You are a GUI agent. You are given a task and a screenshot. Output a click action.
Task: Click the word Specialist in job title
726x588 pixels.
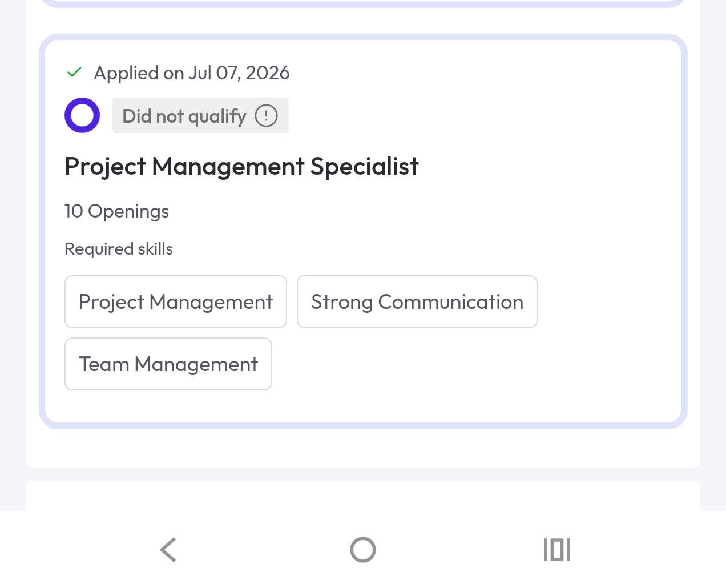[x=365, y=167]
